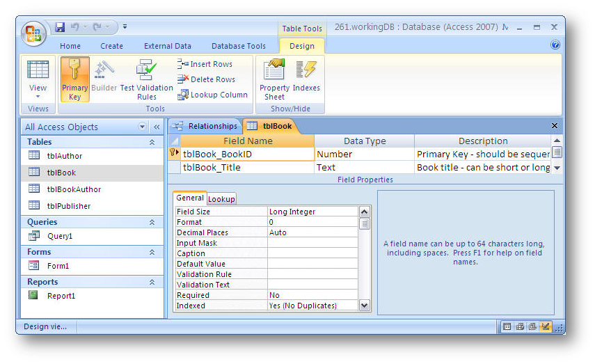Switch to Design View in the status bar
Screen dimensions: 595x364
pyautogui.click(x=545, y=326)
